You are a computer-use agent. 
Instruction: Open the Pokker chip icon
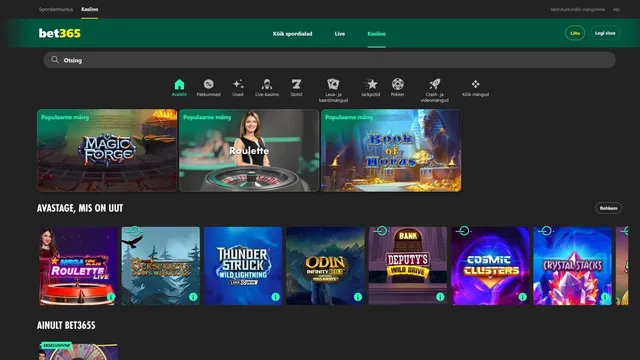tap(398, 84)
